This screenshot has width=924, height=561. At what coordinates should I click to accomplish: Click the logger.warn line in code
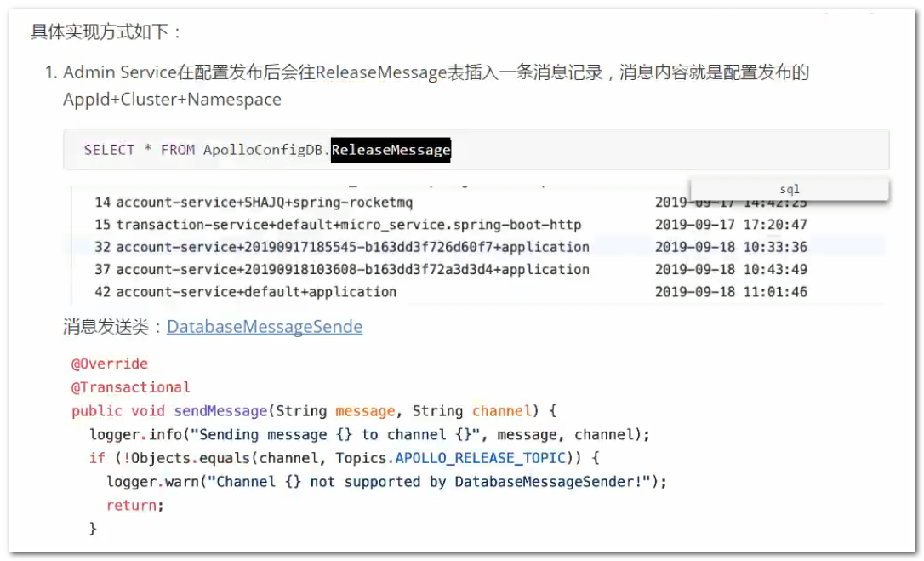point(386,482)
